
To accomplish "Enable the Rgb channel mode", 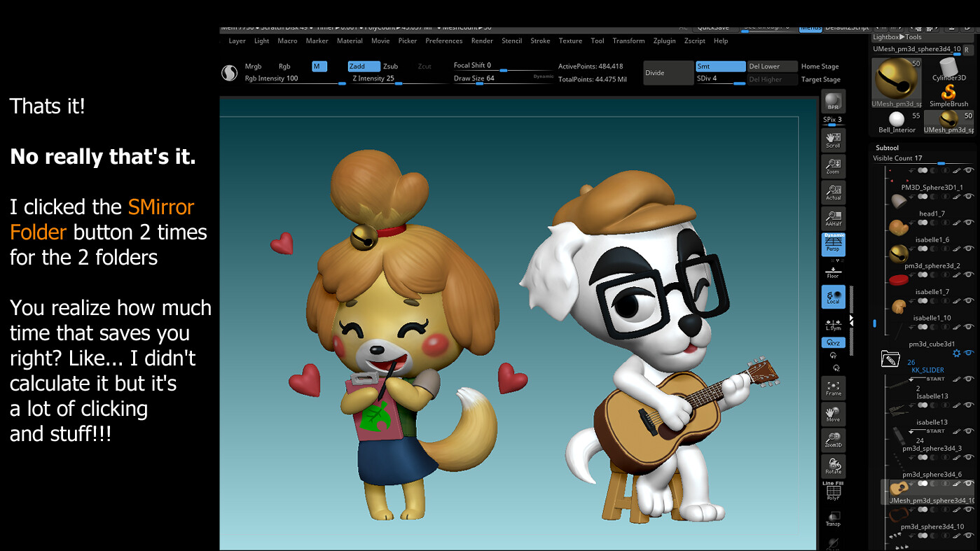I will (x=284, y=67).
